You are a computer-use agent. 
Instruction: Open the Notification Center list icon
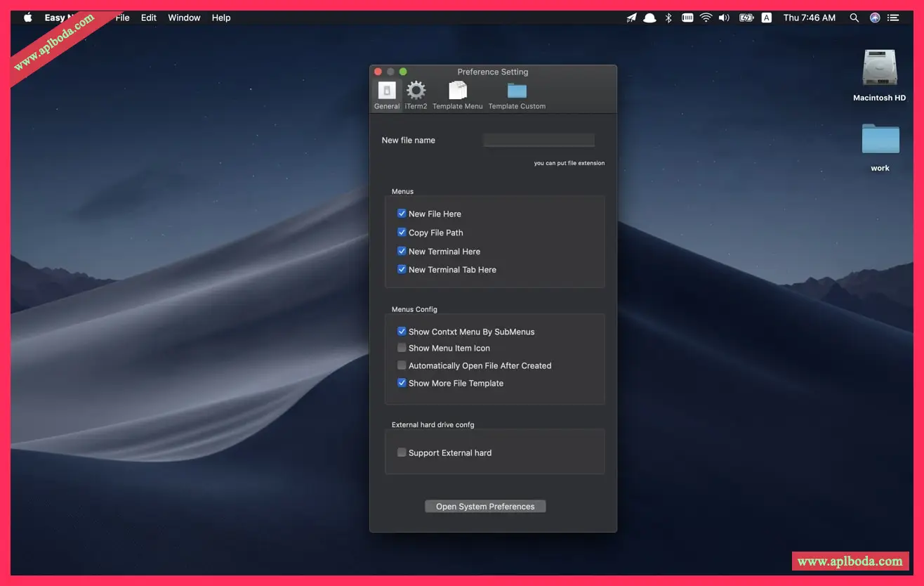point(894,18)
